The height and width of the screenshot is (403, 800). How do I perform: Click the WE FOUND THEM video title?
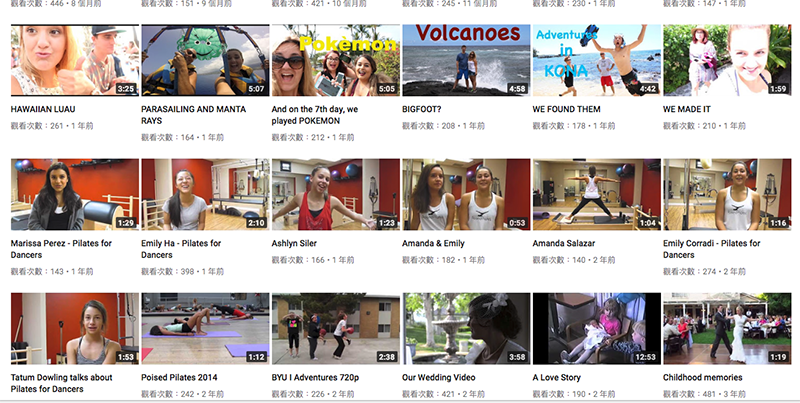click(567, 108)
